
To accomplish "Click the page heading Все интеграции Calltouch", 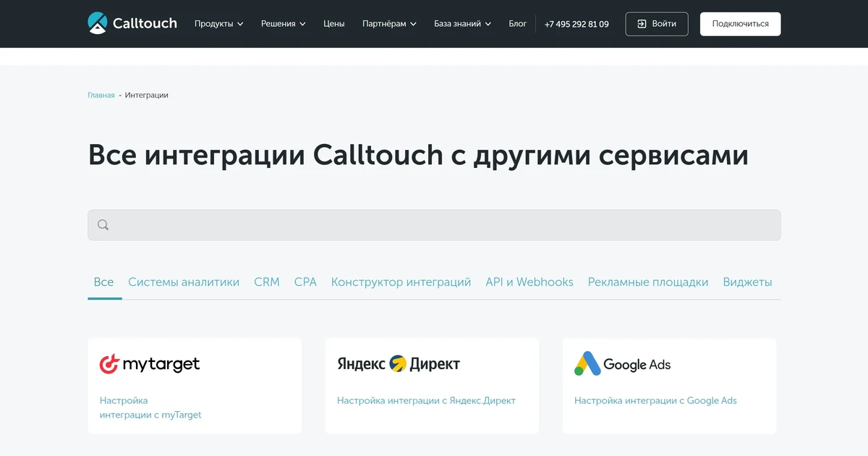I will pos(418,155).
